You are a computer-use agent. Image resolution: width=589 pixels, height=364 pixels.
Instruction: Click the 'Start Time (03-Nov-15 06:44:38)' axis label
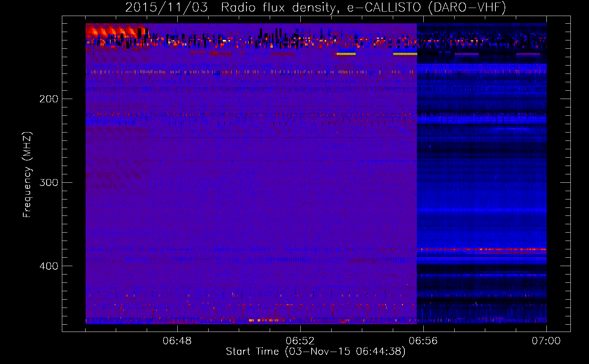[316, 352]
